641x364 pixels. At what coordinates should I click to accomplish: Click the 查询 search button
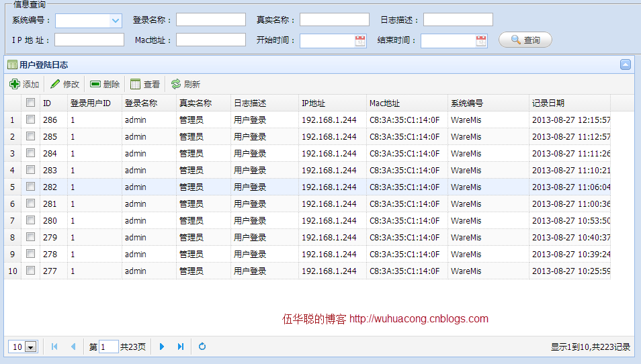tap(525, 40)
